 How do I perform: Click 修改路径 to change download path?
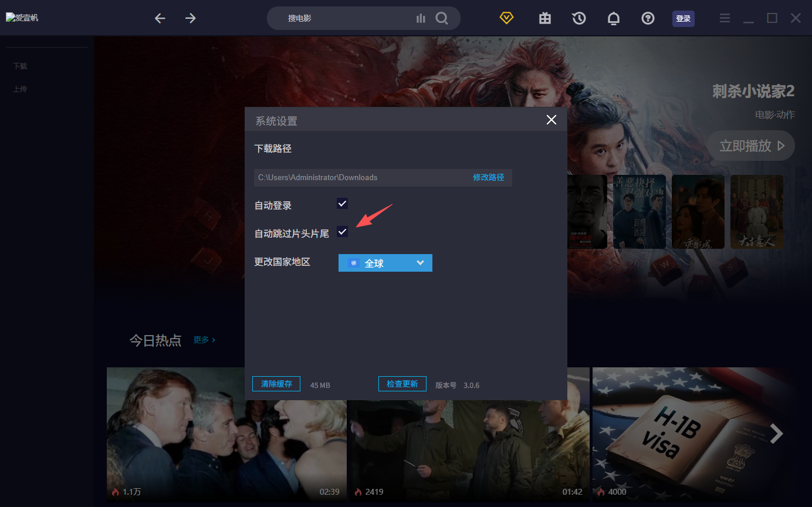click(x=488, y=177)
